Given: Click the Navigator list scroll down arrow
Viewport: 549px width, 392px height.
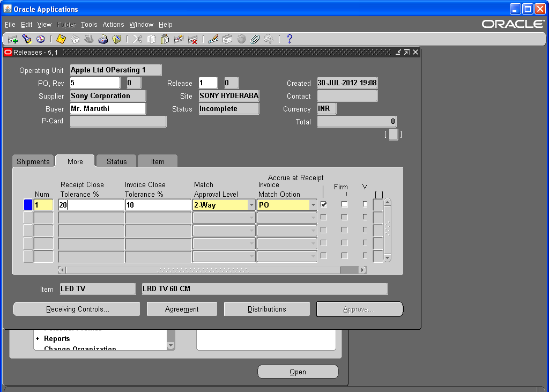Looking at the screenshot, I should click(171, 345).
